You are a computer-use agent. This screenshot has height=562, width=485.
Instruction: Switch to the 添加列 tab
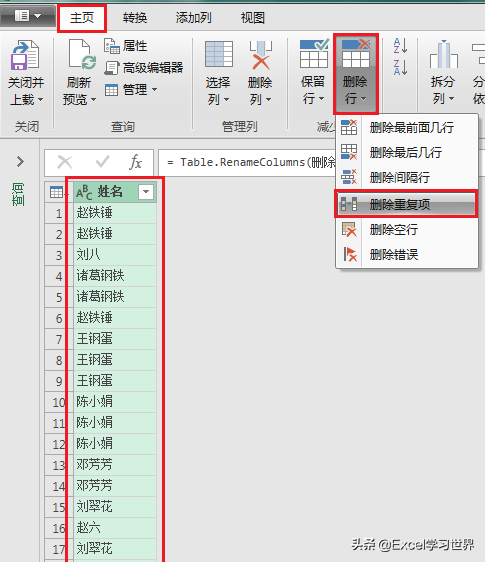click(x=194, y=18)
